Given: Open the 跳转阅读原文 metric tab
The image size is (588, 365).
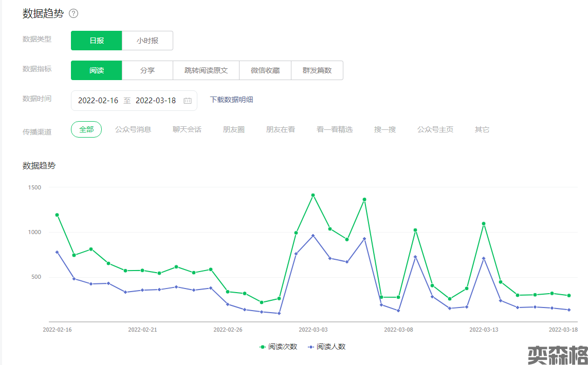Looking at the screenshot, I should [206, 70].
